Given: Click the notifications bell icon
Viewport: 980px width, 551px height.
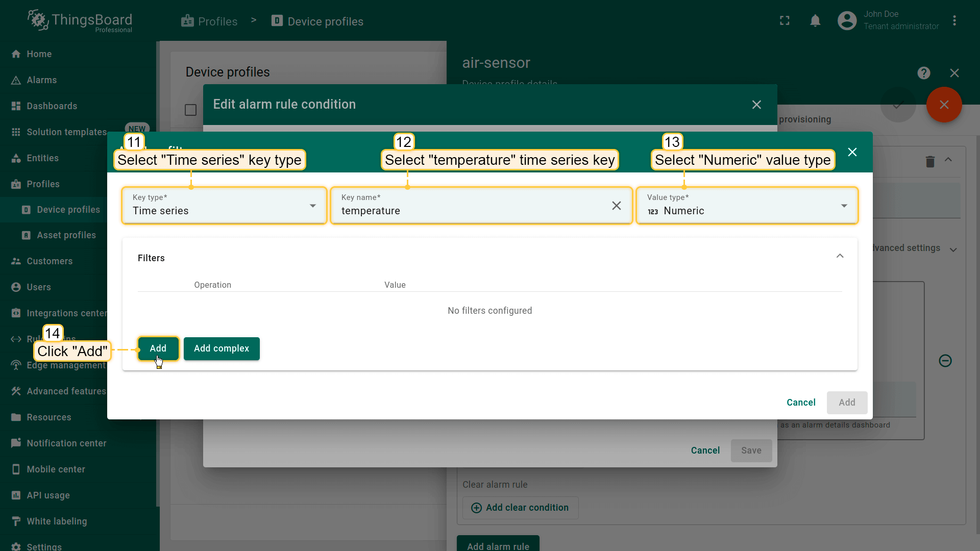Looking at the screenshot, I should tap(815, 21).
